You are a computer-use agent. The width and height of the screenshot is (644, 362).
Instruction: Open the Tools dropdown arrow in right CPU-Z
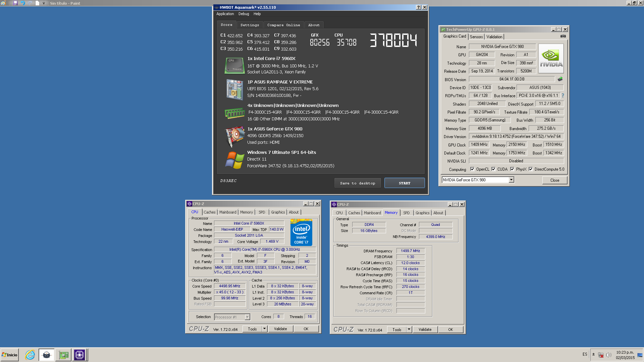point(409,329)
